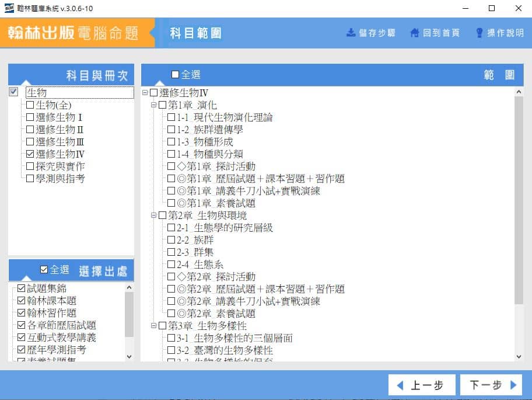Collapse the 第2章_生物與環境 tree node
532x400 pixels.
pyautogui.click(x=153, y=215)
